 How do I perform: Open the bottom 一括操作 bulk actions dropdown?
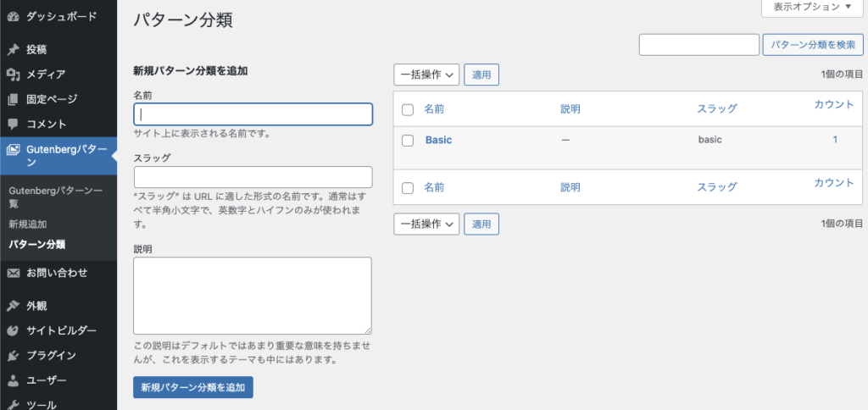pos(426,224)
